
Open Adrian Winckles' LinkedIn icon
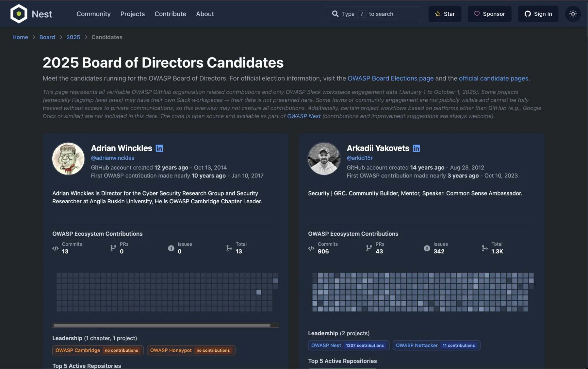pyautogui.click(x=159, y=148)
